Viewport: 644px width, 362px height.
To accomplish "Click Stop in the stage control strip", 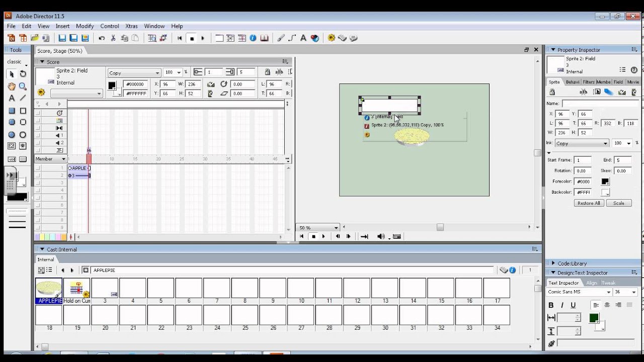I will [x=313, y=236].
